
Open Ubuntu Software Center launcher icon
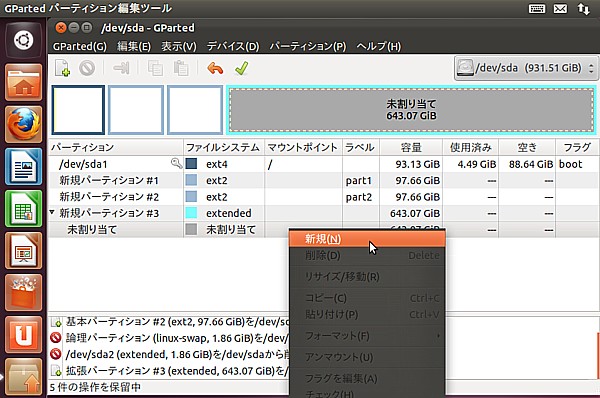[x=23, y=293]
